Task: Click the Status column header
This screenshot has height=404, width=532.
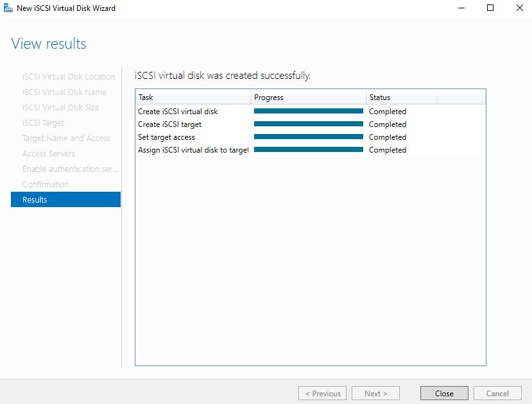Action: click(x=401, y=97)
